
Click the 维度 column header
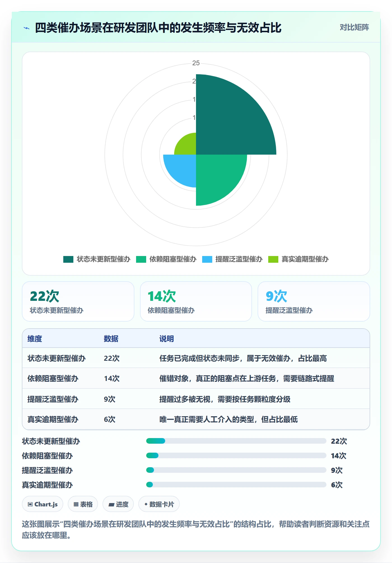[x=35, y=339]
